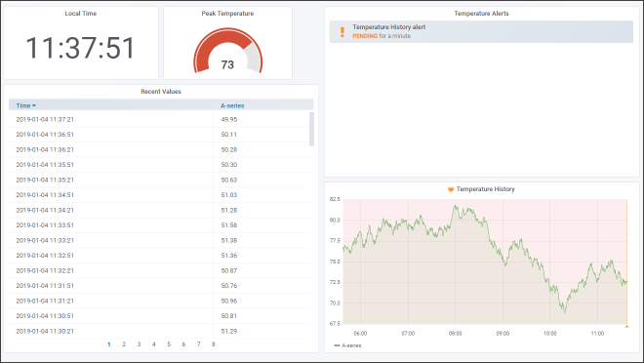Select the row 2019-01-04 11:35:21

pos(159,180)
